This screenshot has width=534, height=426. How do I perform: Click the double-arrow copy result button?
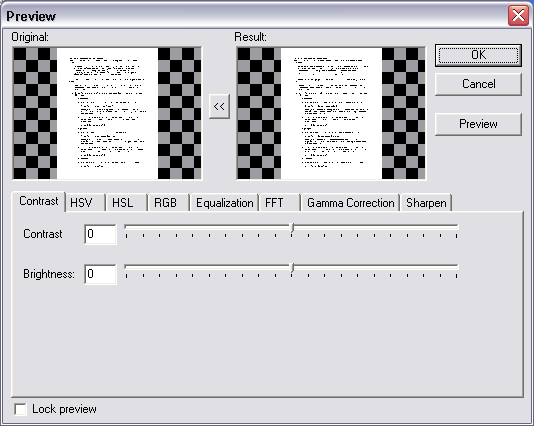[x=219, y=107]
